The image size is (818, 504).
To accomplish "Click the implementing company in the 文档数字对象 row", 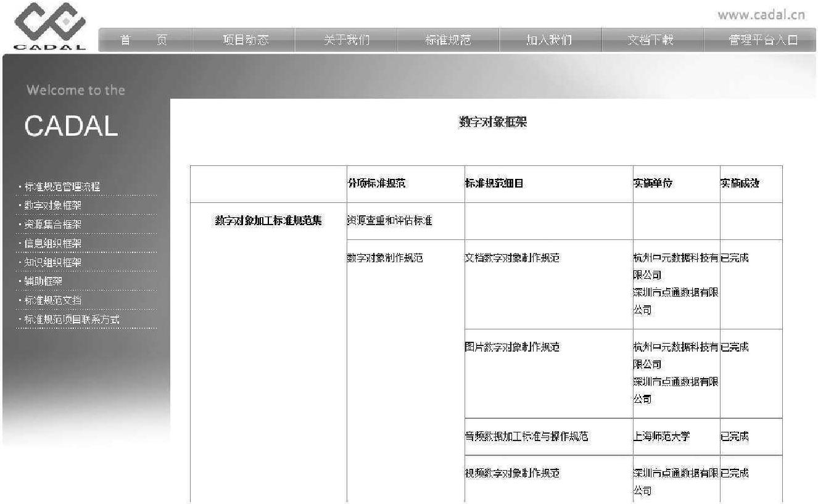I will [x=676, y=284].
